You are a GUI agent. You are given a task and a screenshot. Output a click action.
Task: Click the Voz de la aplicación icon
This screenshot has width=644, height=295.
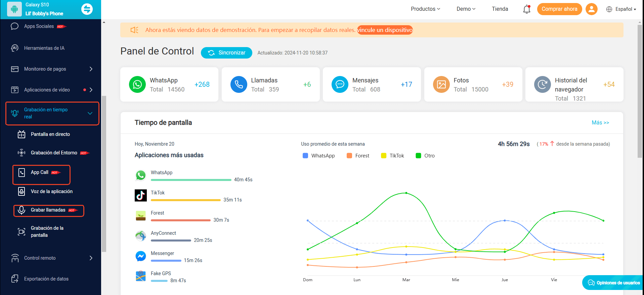[x=22, y=191]
